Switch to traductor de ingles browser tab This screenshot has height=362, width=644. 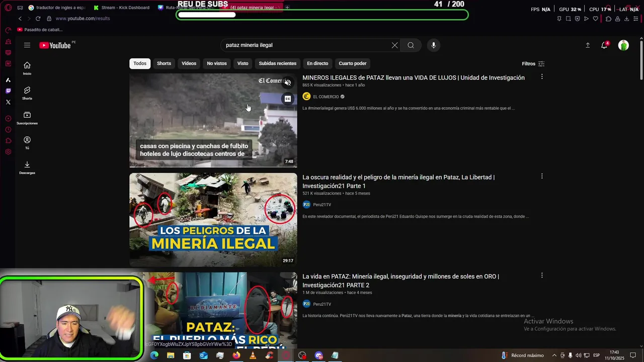point(57,8)
